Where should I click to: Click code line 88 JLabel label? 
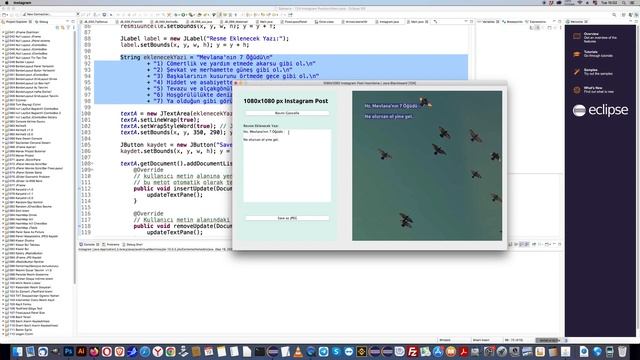click(x=204, y=39)
